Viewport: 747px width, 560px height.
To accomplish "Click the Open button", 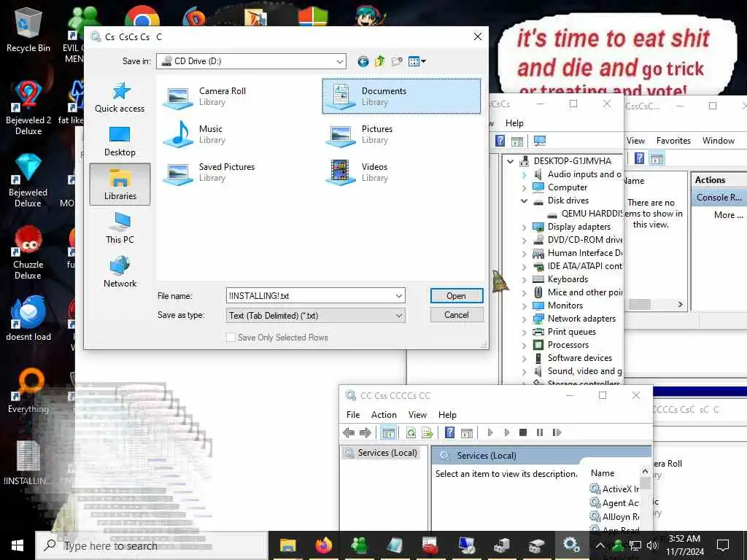I will point(457,296).
